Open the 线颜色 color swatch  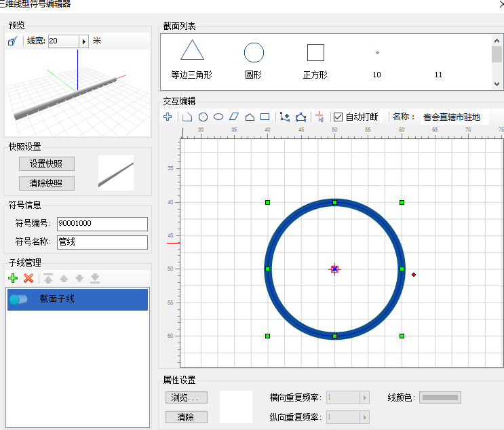[x=440, y=397]
